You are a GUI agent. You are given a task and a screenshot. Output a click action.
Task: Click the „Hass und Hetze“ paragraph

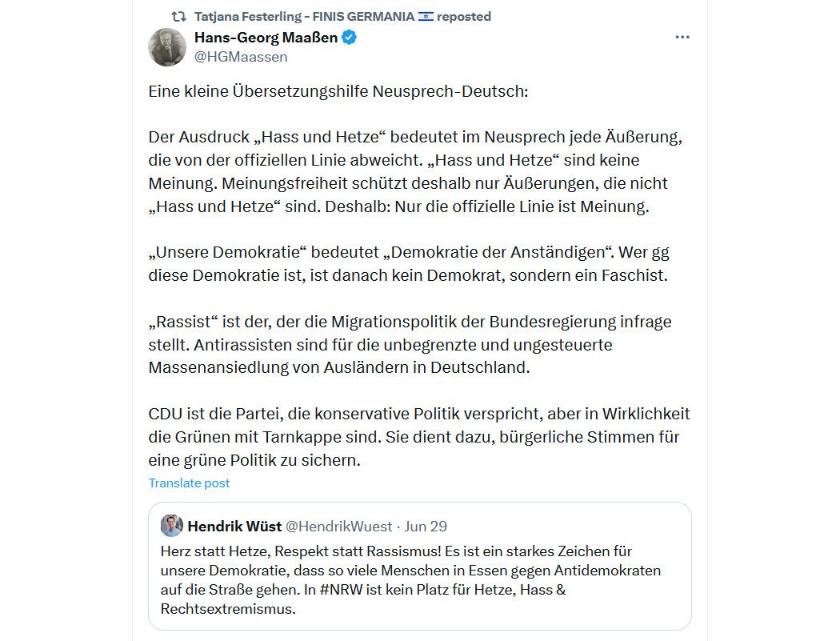pyautogui.click(x=415, y=171)
